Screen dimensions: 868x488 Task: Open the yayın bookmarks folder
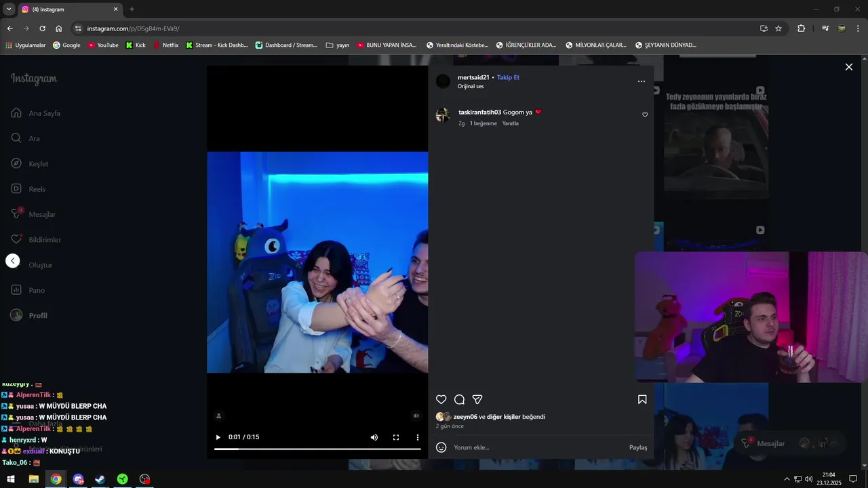pyautogui.click(x=338, y=45)
